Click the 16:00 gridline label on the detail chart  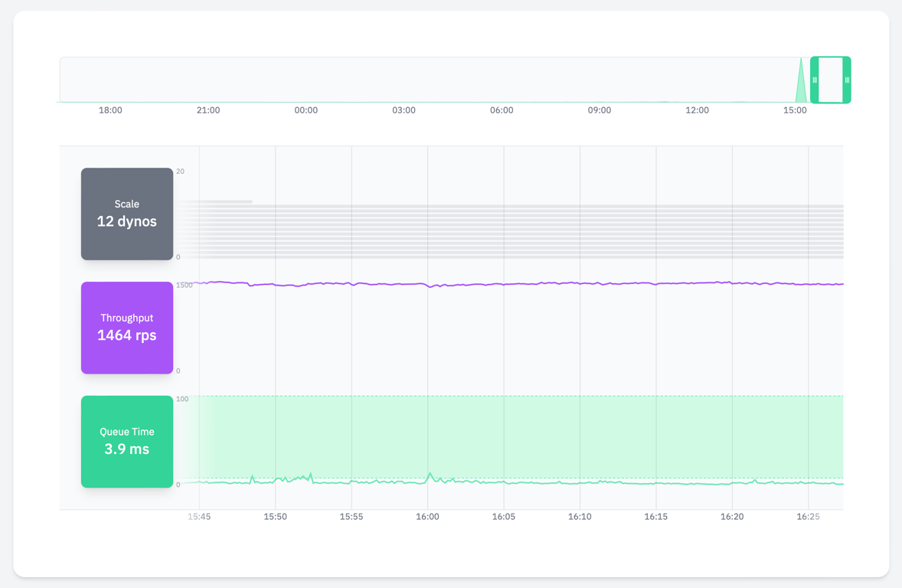click(x=427, y=516)
